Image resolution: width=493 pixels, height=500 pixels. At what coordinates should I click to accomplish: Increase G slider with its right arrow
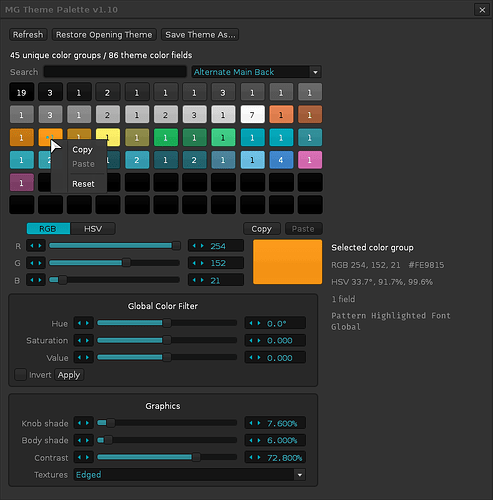pos(40,263)
